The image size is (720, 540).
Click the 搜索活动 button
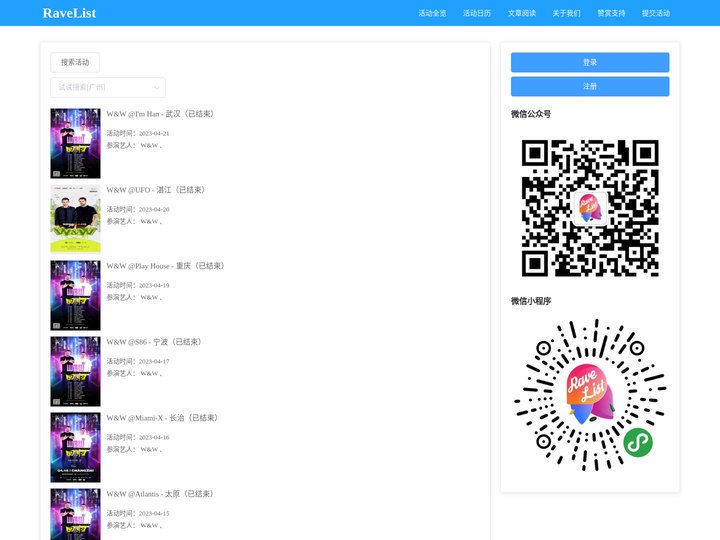click(x=75, y=62)
